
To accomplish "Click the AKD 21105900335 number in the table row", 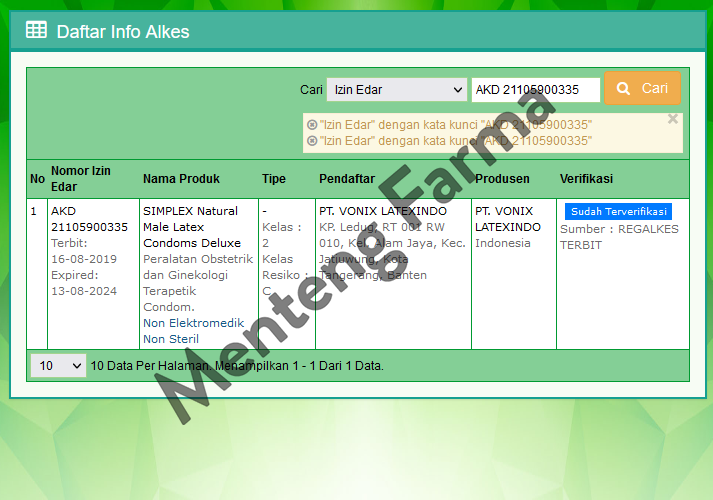I will pyautogui.click(x=89, y=219).
